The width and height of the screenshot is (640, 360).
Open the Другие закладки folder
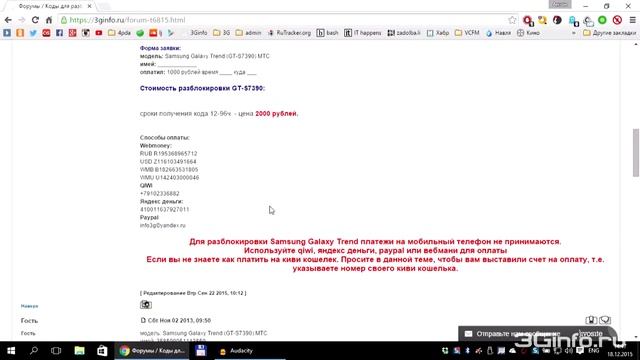coord(609,33)
